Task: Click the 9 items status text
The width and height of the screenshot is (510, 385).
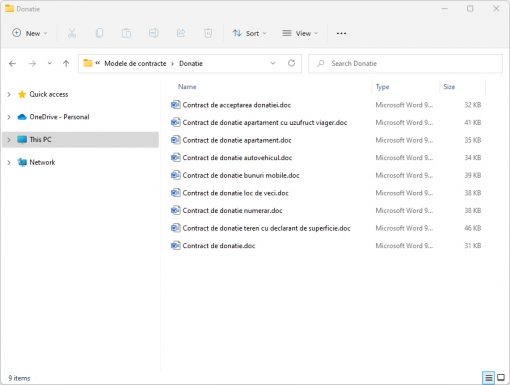Action: point(19,378)
